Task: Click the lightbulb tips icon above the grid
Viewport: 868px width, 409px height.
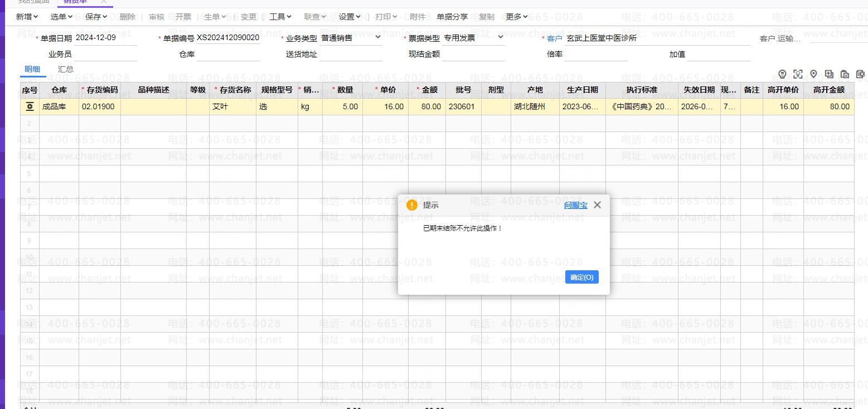Action: (x=782, y=74)
